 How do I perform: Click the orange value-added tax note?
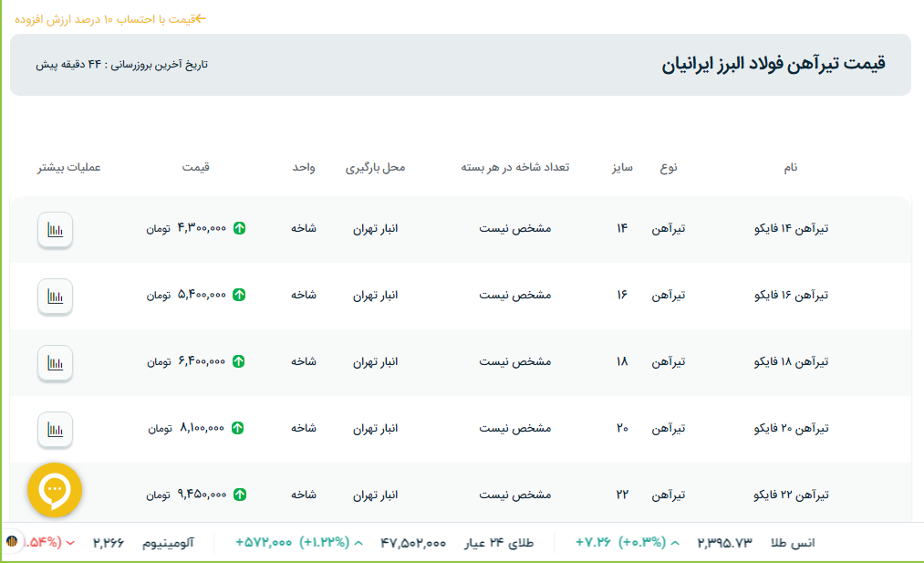point(110,18)
